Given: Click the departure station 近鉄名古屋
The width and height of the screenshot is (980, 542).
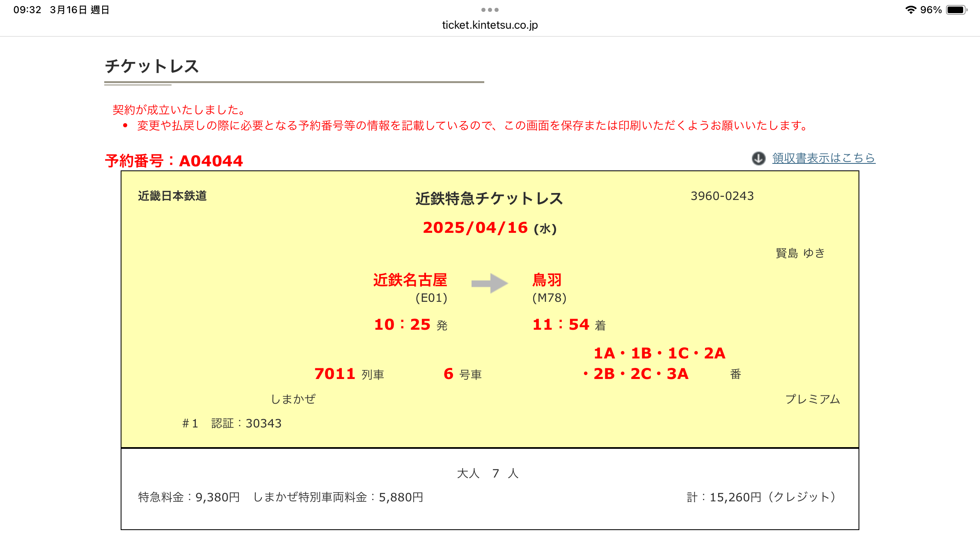Looking at the screenshot, I should [x=410, y=280].
